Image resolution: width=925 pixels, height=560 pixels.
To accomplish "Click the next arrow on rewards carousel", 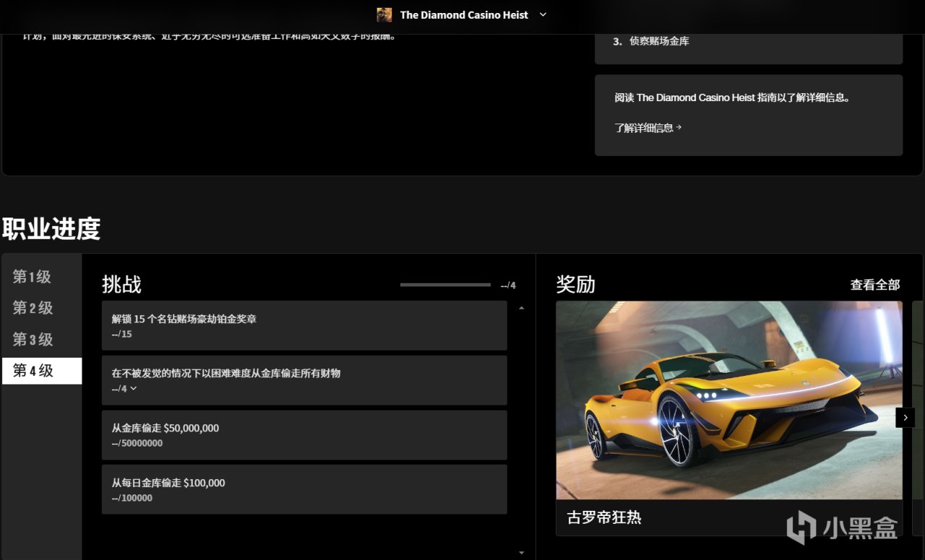I will [905, 418].
